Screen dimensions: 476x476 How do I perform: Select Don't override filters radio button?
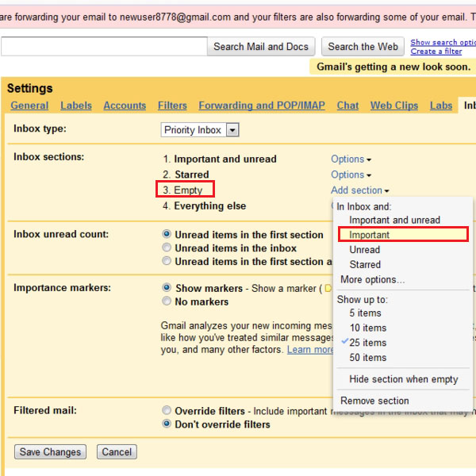167,424
